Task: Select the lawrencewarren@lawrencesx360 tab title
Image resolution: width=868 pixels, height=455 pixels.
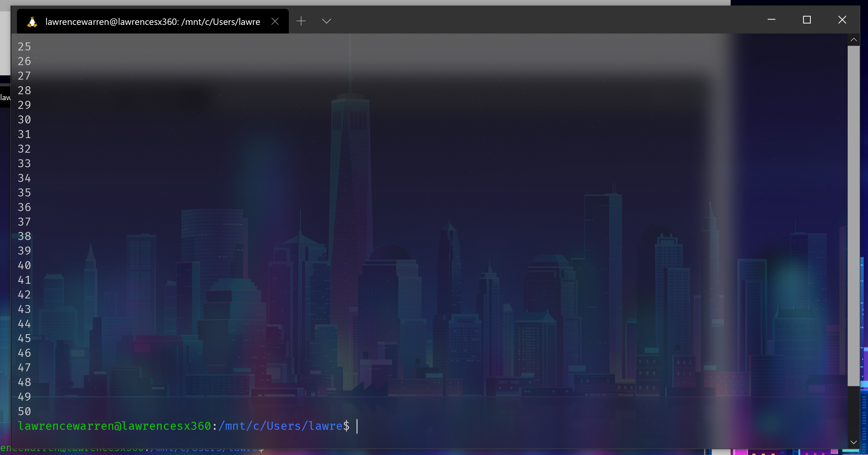Action: click(152, 22)
